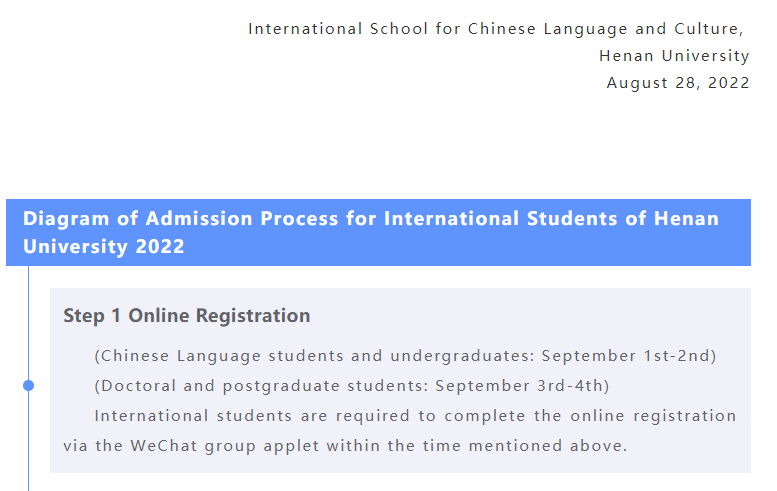Select the "Step 1 Online Registration" heading

click(x=186, y=316)
